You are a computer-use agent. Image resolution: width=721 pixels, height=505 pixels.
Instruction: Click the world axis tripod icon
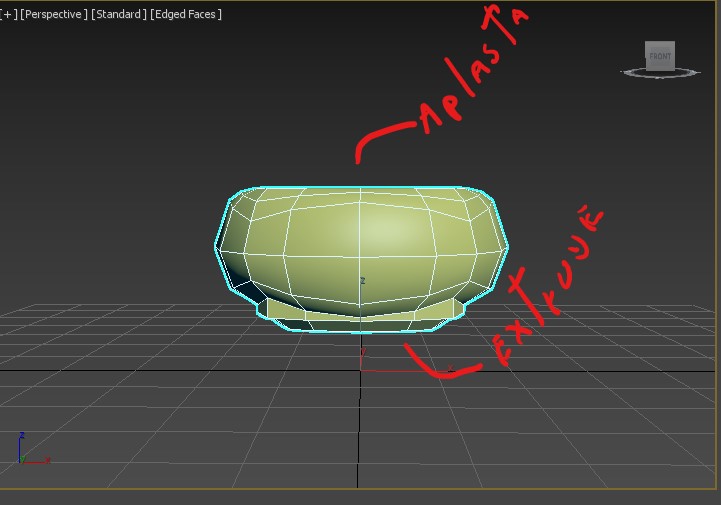(27, 452)
